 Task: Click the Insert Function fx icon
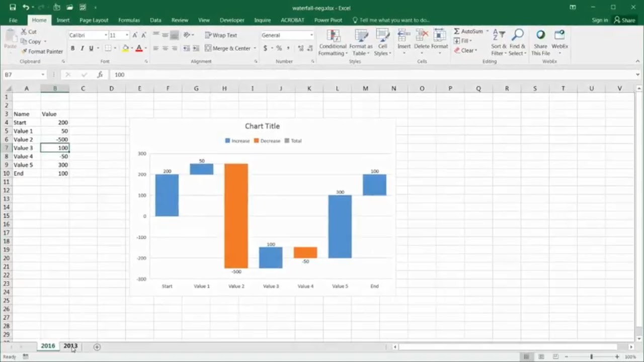click(x=100, y=74)
